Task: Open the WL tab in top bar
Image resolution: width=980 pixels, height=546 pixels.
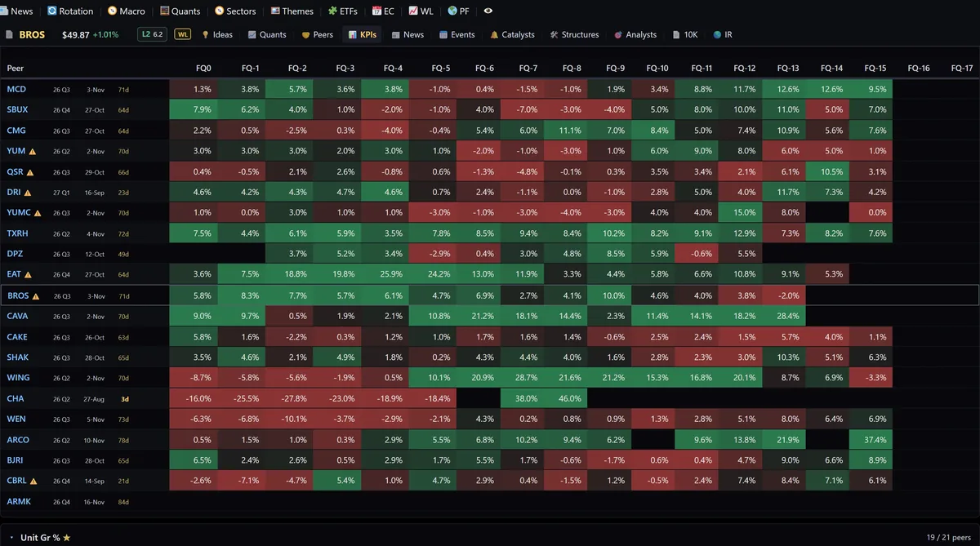Action: pyautogui.click(x=421, y=11)
